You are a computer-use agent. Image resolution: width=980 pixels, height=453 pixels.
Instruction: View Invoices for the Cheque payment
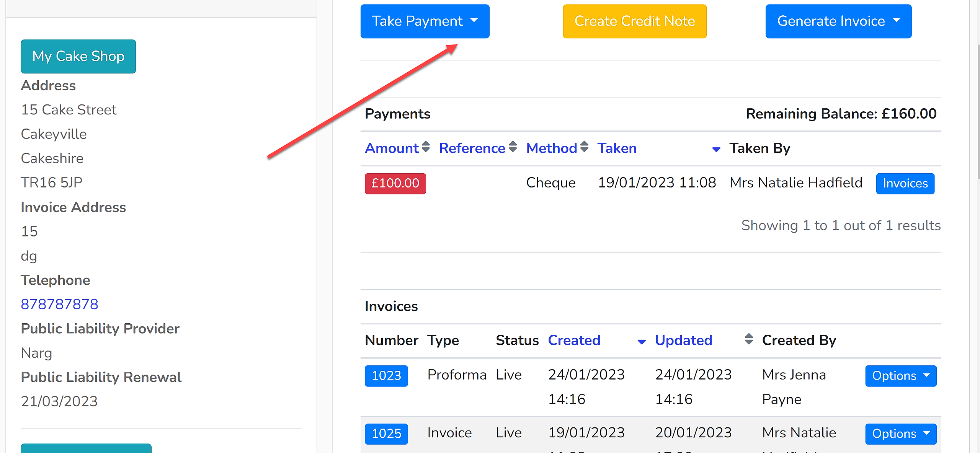[905, 183]
